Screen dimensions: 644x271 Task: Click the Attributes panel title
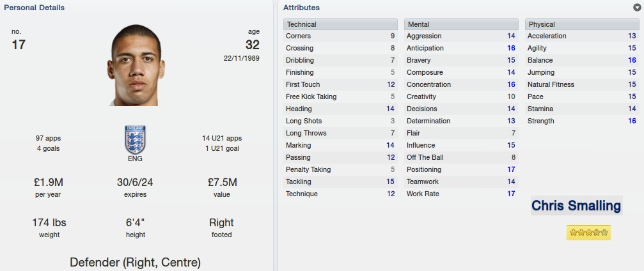coord(301,8)
